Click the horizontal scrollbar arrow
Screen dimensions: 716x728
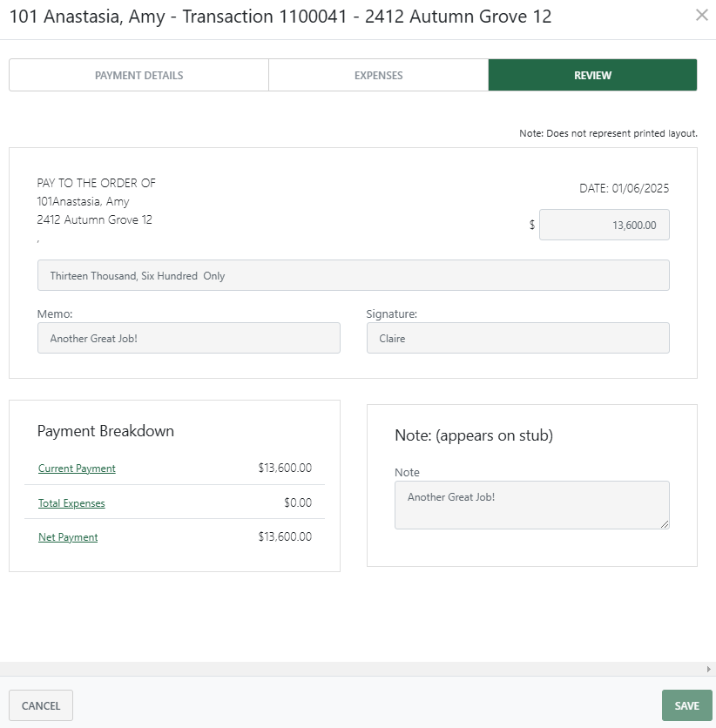tap(708, 671)
